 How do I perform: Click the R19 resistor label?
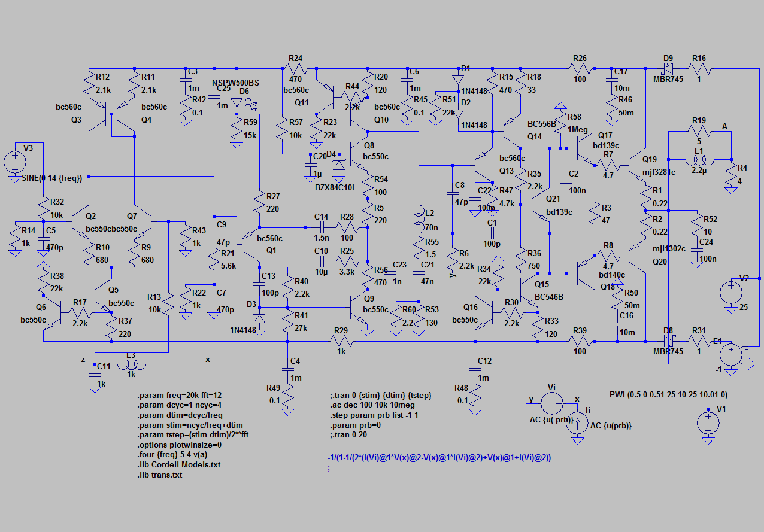click(x=699, y=120)
